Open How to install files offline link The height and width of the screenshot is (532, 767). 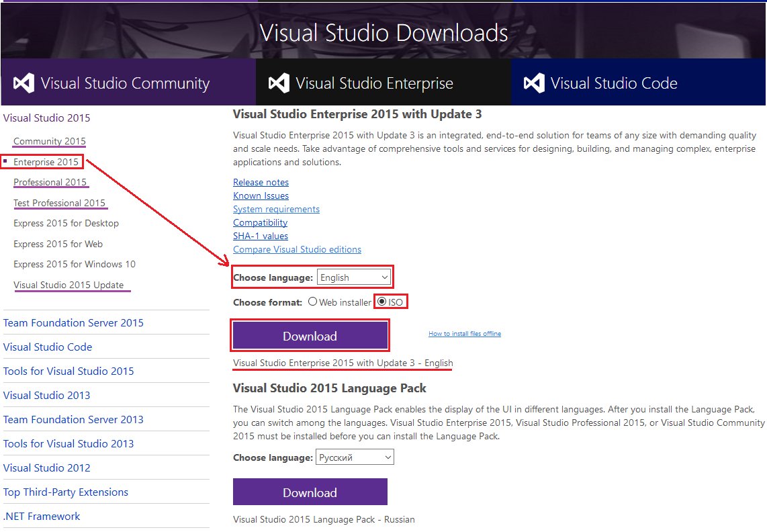[x=465, y=333]
